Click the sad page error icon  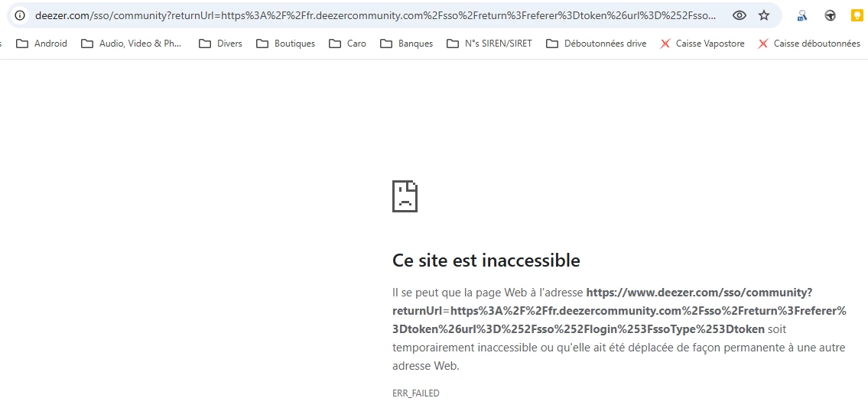[405, 196]
